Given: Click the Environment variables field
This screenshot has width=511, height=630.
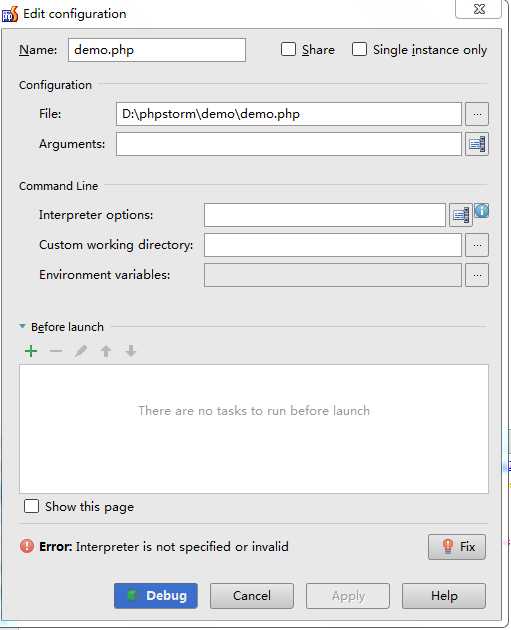Looking at the screenshot, I should (333, 275).
